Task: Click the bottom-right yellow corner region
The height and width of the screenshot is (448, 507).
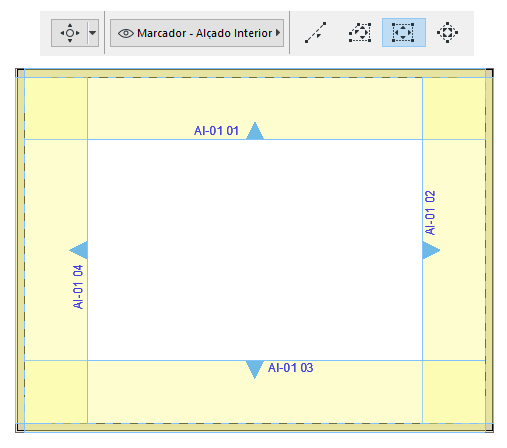Action: tap(454, 392)
